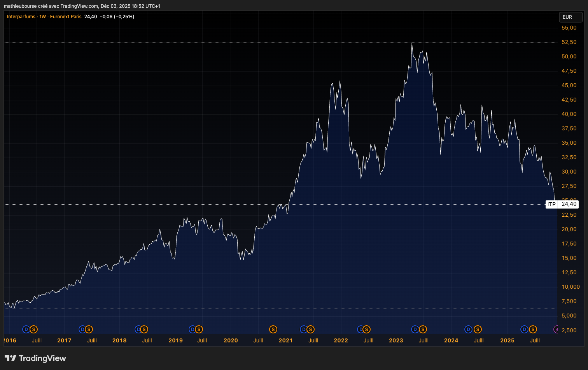This screenshot has width=588, height=370.
Task: Select the 2023 dividend D marker
Action: (x=415, y=330)
